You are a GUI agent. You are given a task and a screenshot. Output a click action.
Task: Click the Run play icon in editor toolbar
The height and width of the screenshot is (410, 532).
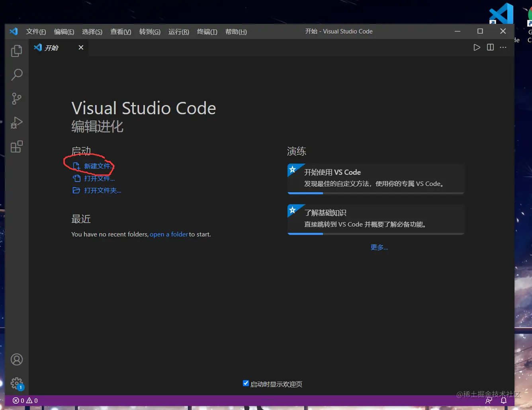coord(477,47)
